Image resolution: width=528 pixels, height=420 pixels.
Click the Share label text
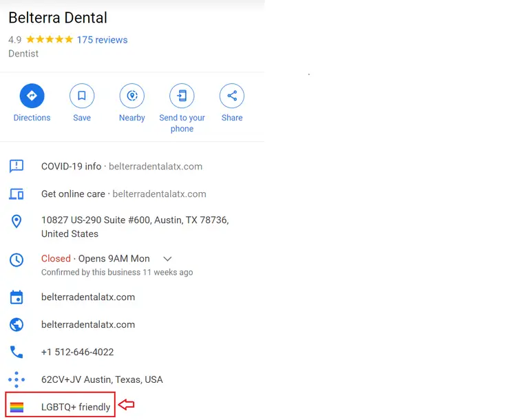(232, 118)
